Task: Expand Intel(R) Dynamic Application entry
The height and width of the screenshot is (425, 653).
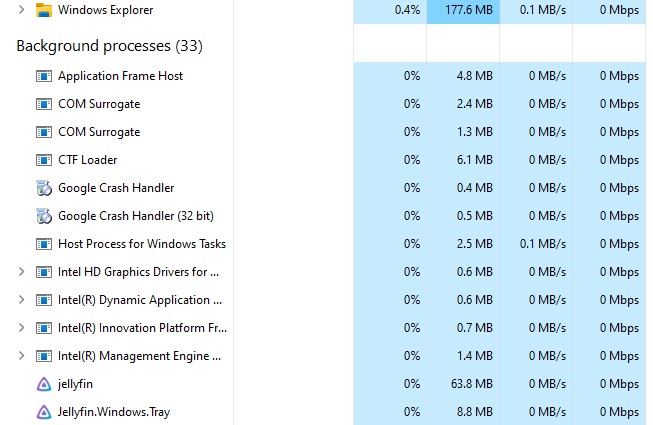Action: click(x=21, y=300)
